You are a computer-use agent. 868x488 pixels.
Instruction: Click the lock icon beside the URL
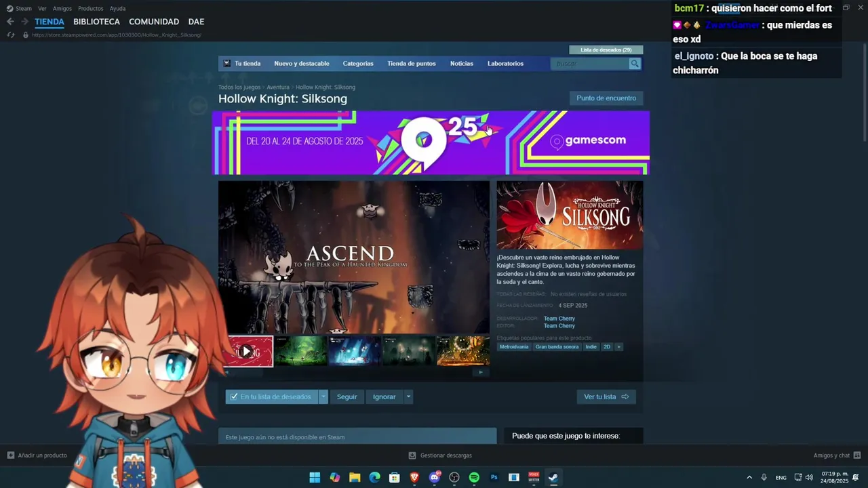click(x=26, y=35)
